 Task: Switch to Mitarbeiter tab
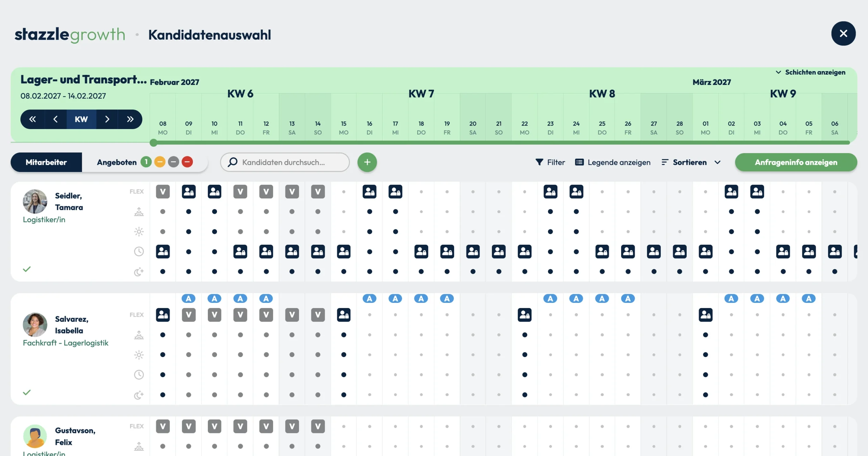[x=46, y=162]
